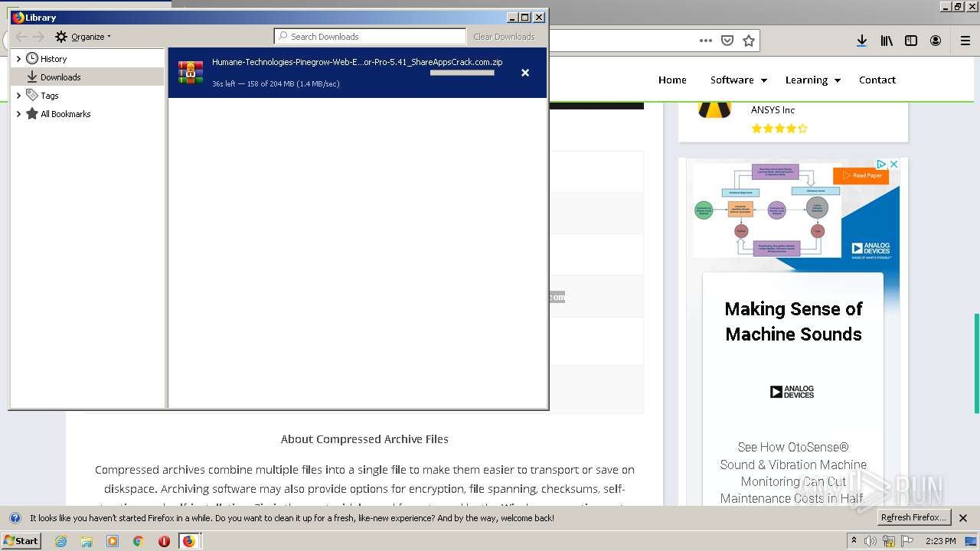Cancel the Pinegrow zip download
The image size is (980, 551).
[x=525, y=73]
